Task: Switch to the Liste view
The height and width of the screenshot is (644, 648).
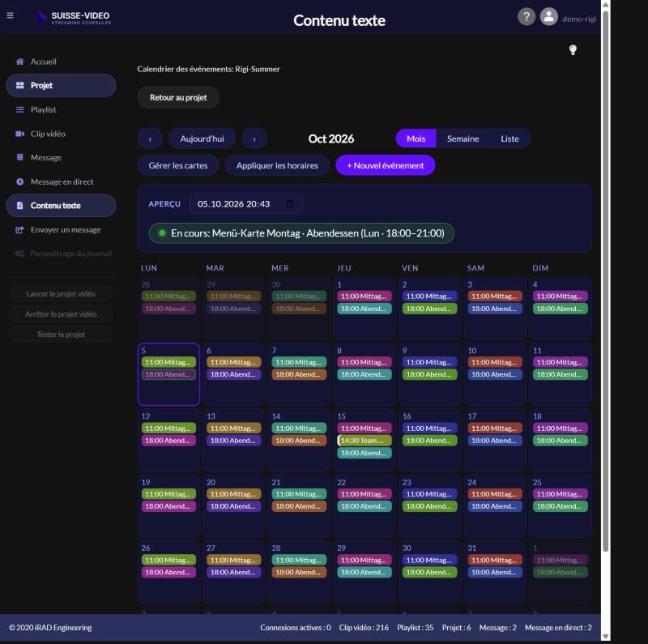Action: [x=509, y=139]
